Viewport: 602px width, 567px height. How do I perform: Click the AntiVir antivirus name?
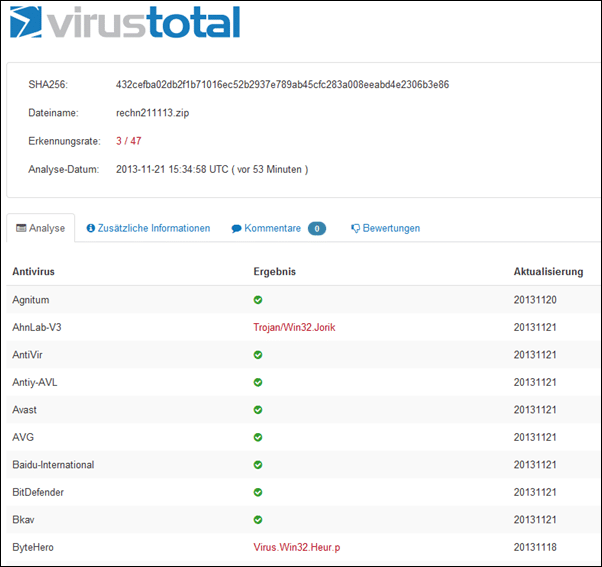[27, 355]
